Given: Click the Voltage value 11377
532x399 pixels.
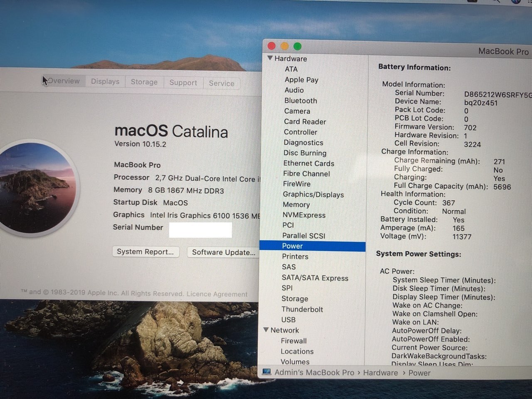Looking at the screenshot, I should click(462, 236).
